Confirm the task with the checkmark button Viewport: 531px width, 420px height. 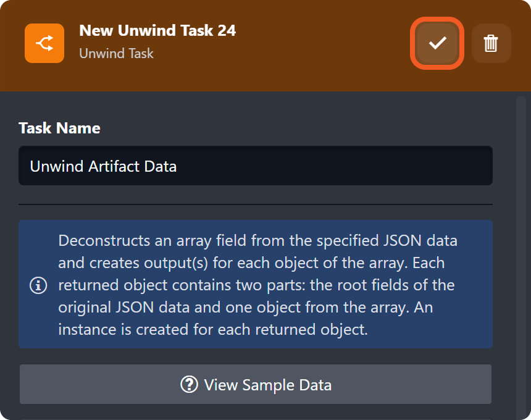(437, 43)
